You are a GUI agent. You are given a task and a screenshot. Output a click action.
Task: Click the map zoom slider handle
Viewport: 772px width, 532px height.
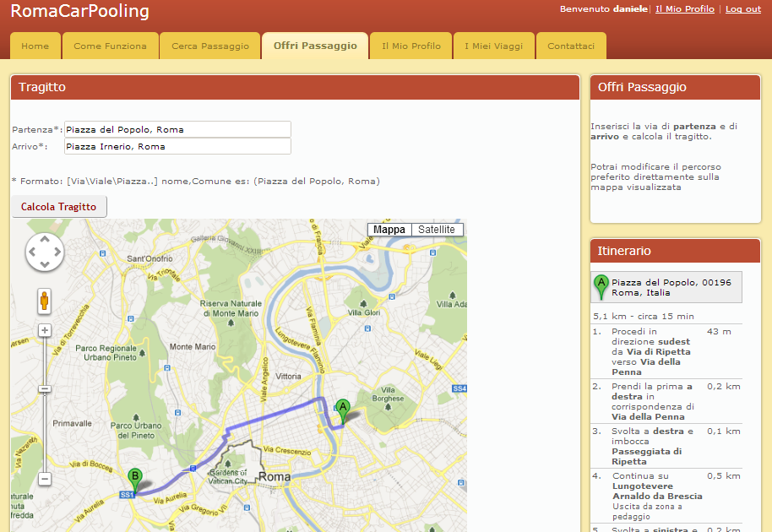click(45, 388)
